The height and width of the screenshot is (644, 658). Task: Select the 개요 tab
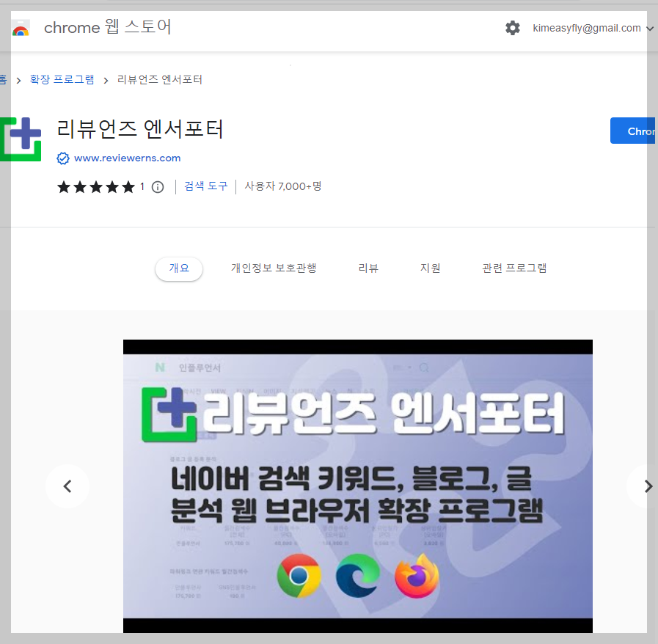pos(179,268)
